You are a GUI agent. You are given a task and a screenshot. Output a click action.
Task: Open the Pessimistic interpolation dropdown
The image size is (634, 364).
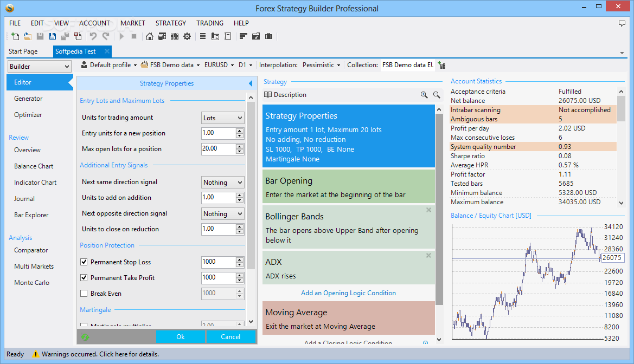click(x=322, y=65)
